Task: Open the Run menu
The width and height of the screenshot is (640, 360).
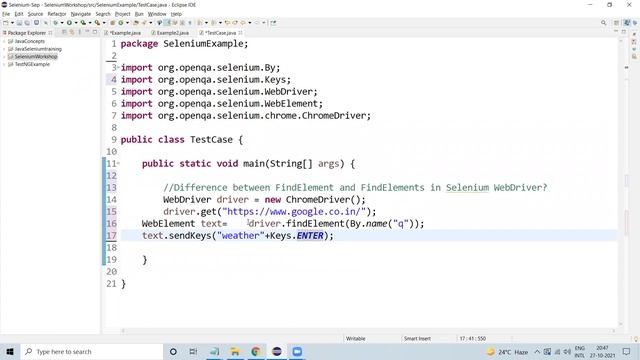Action: pos(139,14)
